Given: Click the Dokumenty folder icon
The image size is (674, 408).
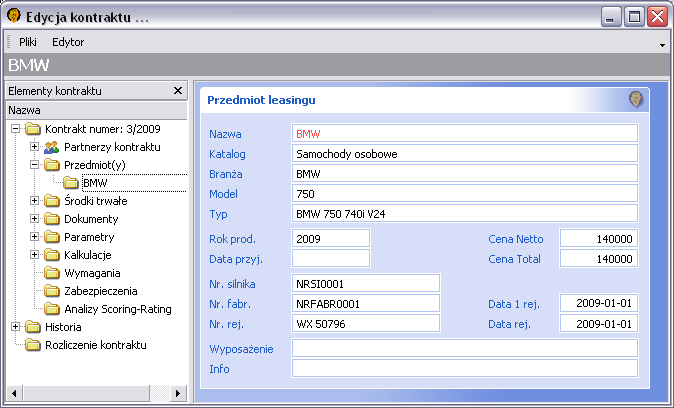Looking at the screenshot, I should [51, 219].
